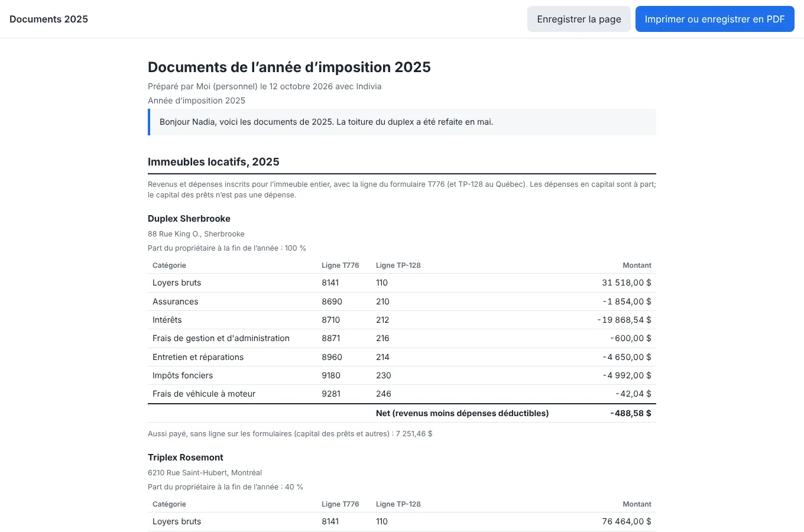Select the amount "-600,00 $"
The width and height of the screenshot is (804, 532).
point(631,338)
